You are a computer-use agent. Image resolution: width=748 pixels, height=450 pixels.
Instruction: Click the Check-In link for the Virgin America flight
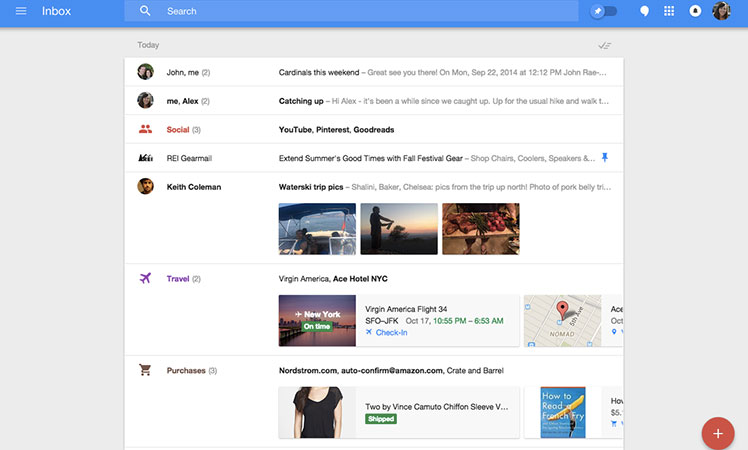[x=390, y=332]
